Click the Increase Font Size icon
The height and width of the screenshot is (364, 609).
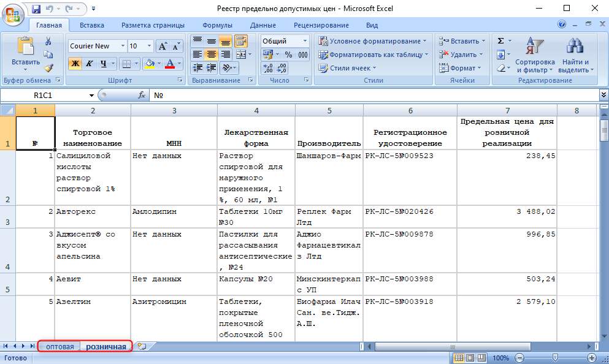click(163, 47)
